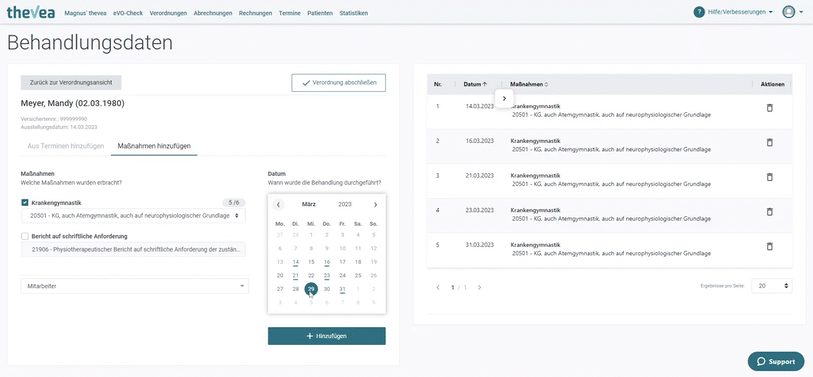Click the Nr. column header
Viewport: 813px width, 377px height.
pyautogui.click(x=438, y=84)
